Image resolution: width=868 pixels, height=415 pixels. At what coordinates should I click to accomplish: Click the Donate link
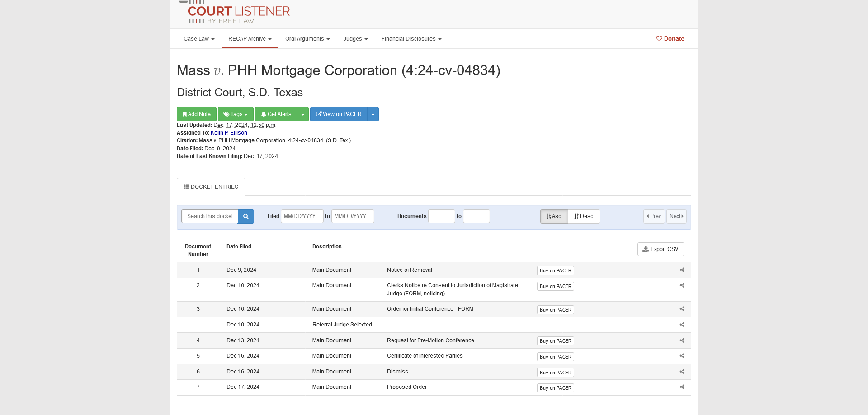(670, 39)
